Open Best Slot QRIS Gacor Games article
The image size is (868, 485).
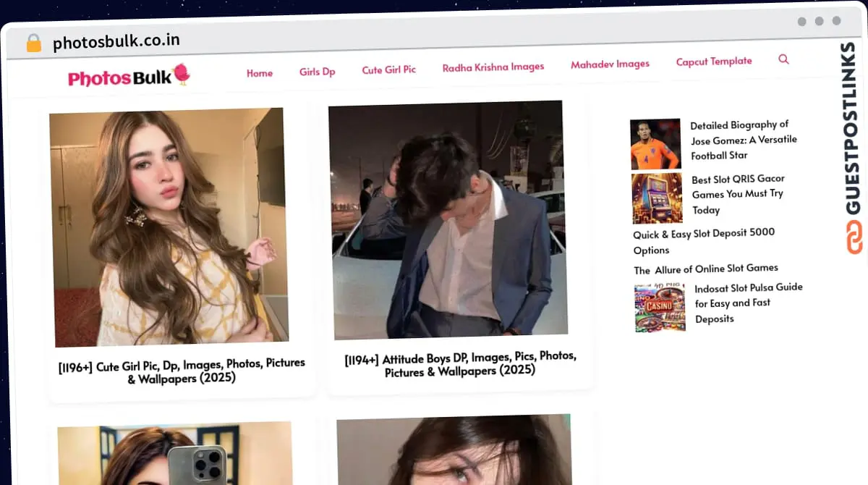pos(738,194)
